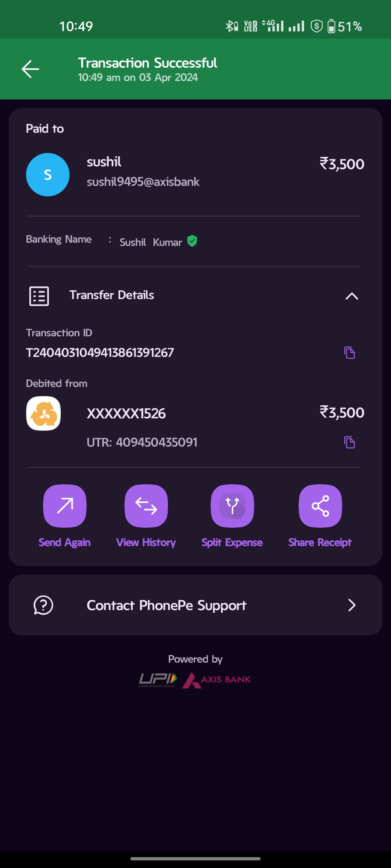The image size is (391, 868).
Task: Open Contact PhonePe Support chevron
Action: click(352, 605)
